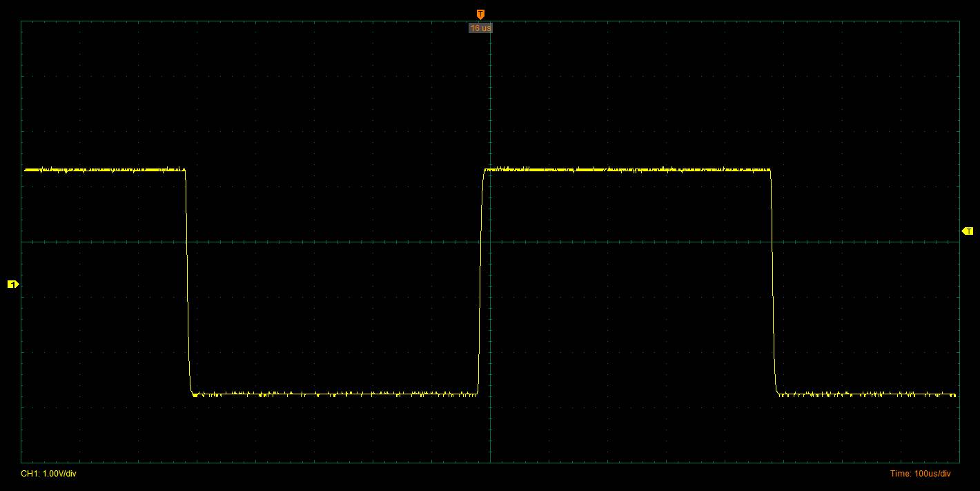Open the CH1 1.00V/div scale label
The height and width of the screenshot is (491, 980).
48,474
